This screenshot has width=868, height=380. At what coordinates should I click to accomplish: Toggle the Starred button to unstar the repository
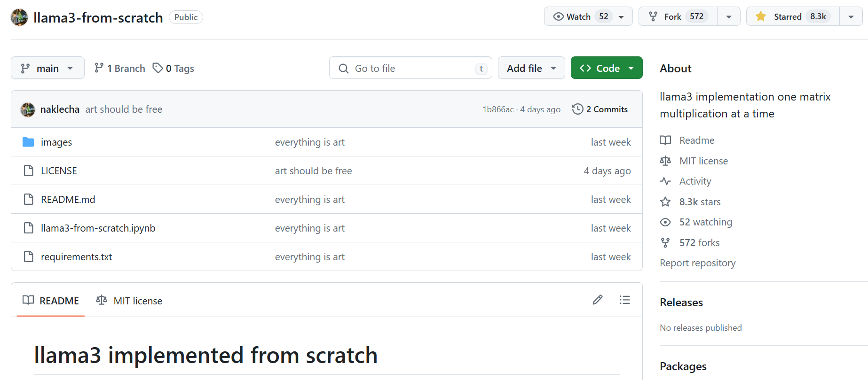(793, 16)
